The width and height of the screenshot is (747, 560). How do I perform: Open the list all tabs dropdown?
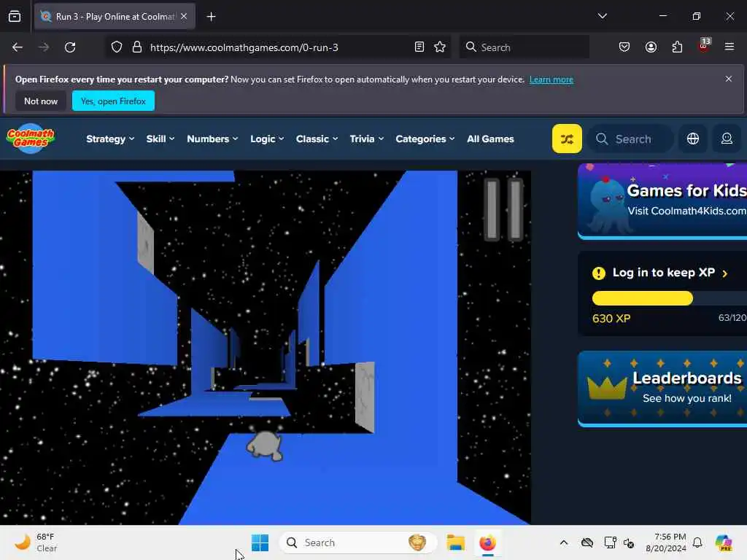click(x=602, y=17)
